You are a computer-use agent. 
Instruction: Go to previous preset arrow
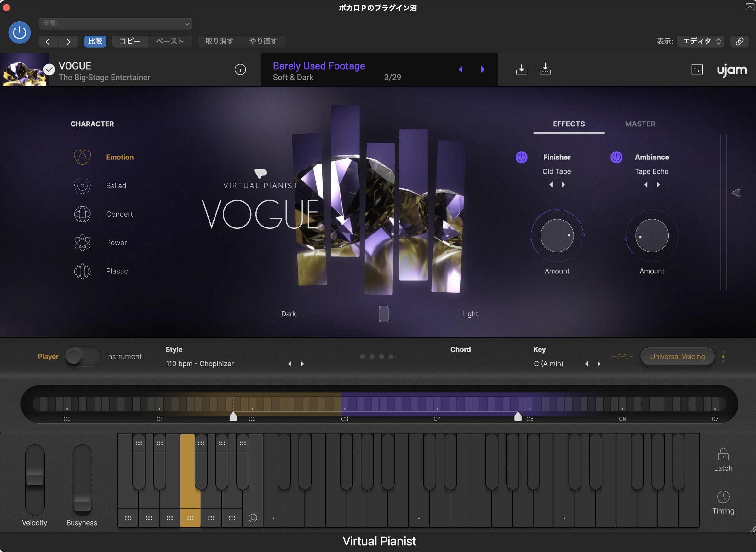(461, 70)
